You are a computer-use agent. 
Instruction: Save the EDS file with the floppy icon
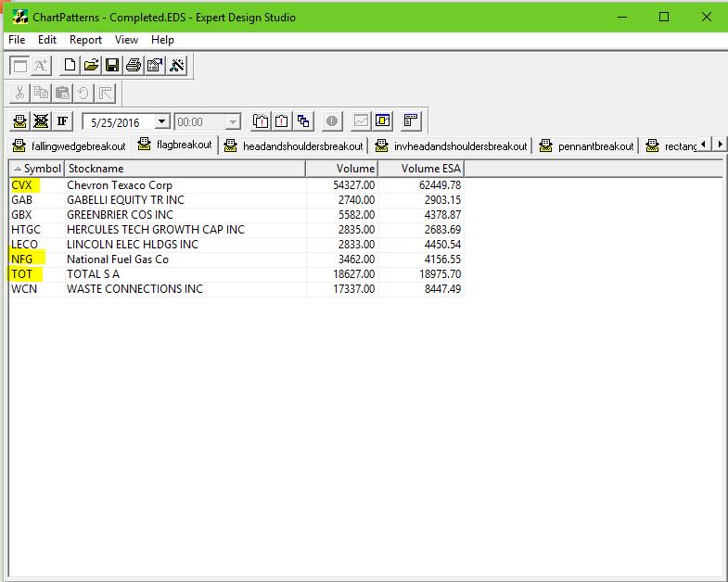click(112, 66)
